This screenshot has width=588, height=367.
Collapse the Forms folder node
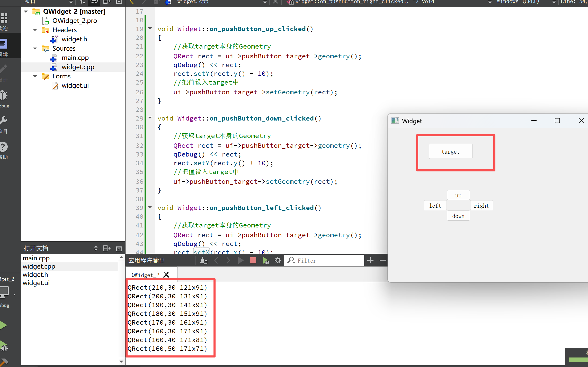35,76
